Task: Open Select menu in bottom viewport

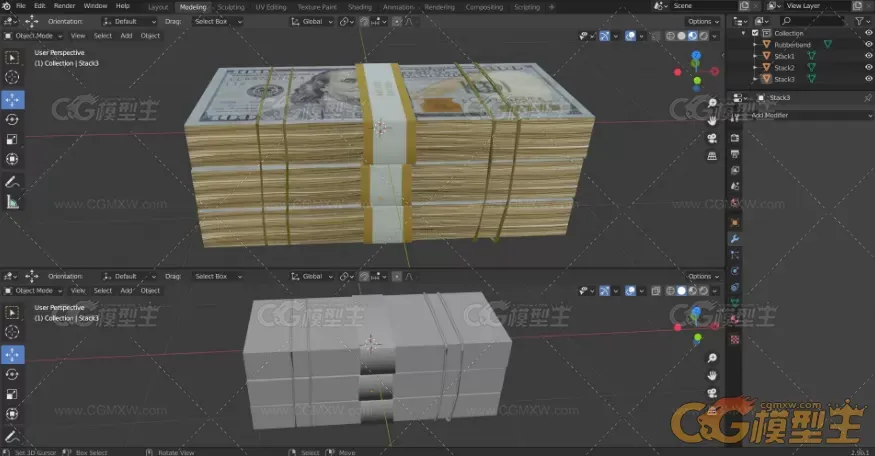Action: 103,291
